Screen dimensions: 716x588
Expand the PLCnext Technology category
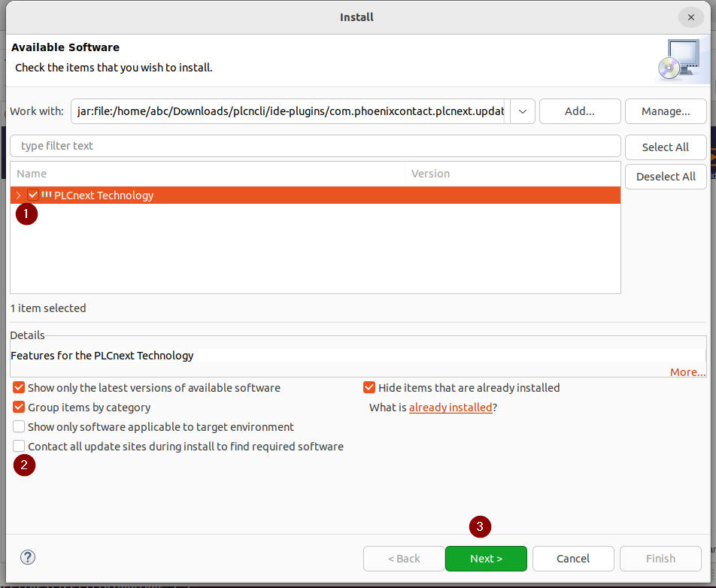click(18, 195)
